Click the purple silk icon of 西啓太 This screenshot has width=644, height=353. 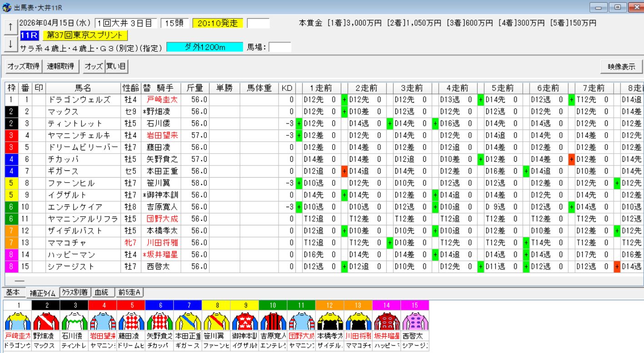click(x=414, y=322)
